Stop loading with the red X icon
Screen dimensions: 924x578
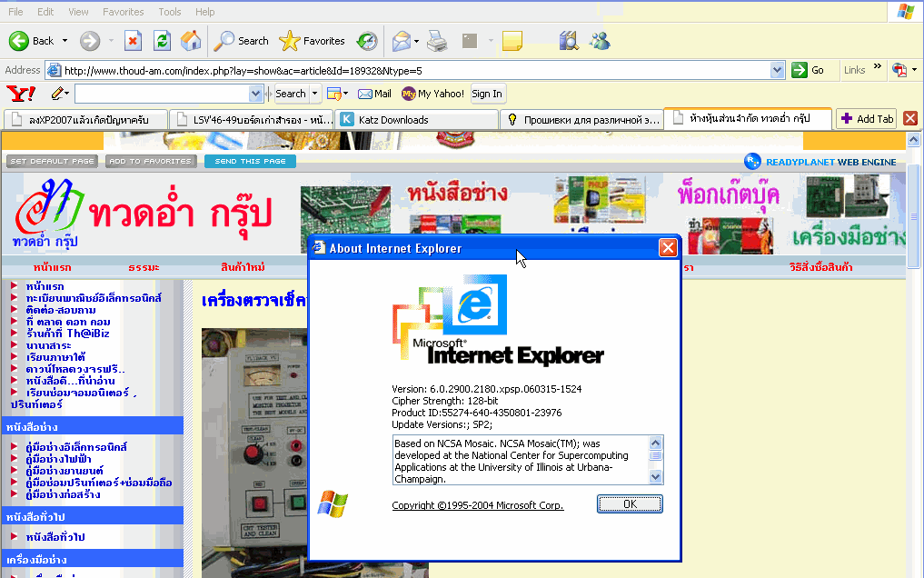(x=134, y=41)
